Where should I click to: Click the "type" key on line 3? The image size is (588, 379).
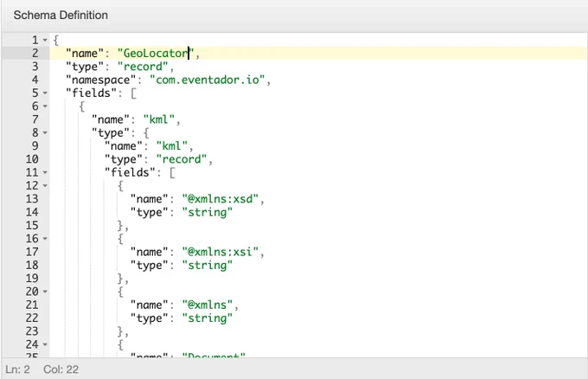pos(85,67)
